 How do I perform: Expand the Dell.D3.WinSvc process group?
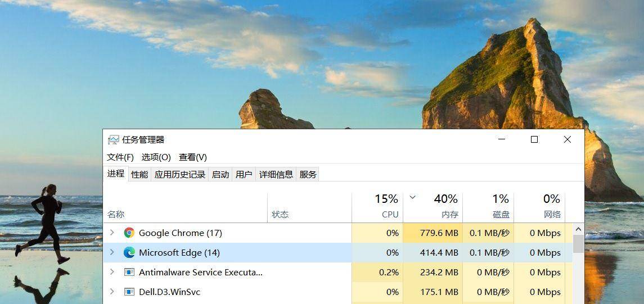(112, 292)
